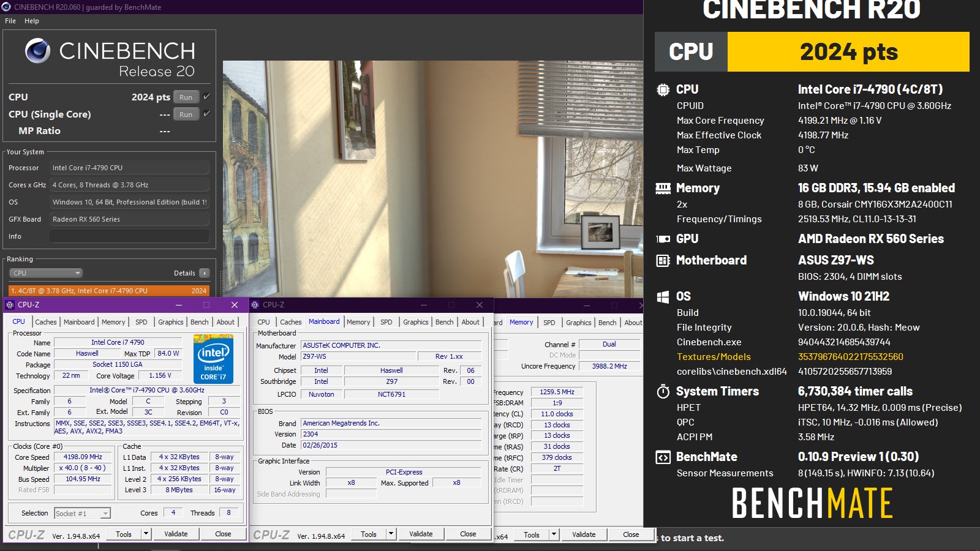Screen dimensions: 980x551
Task: Click the first CPU-Z window title icon
Action: click(x=10, y=305)
